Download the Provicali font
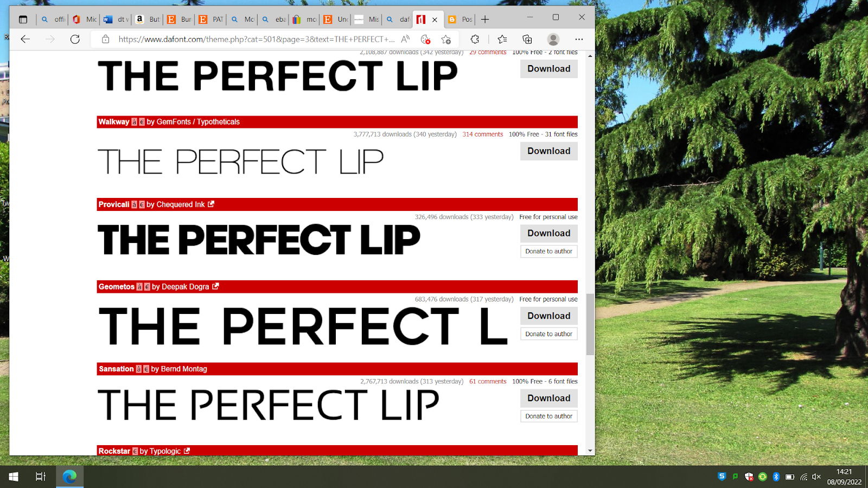Viewport: 868px width, 488px height. pos(549,233)
